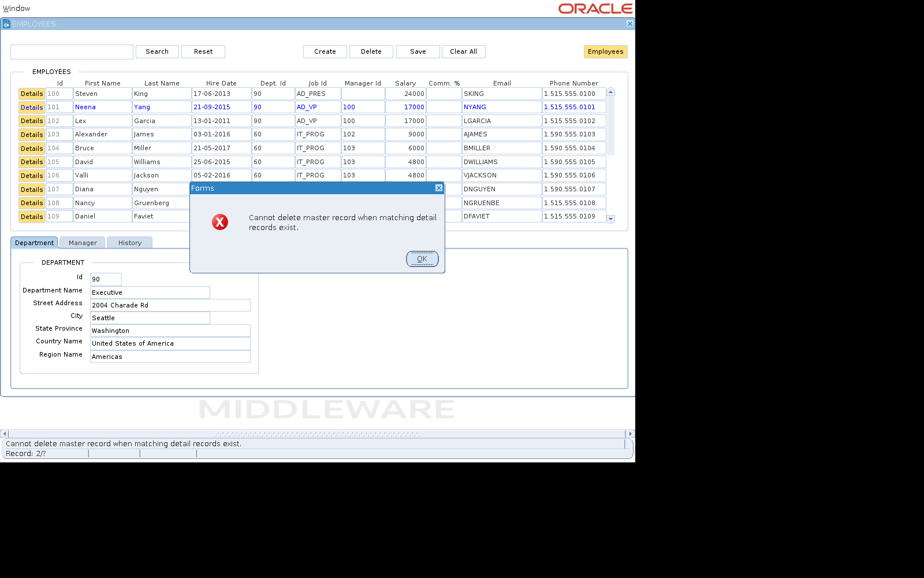The height and width of the screenshot is (578, 924).
Task: Click the SKING email cell
Action: pos(502,94)
